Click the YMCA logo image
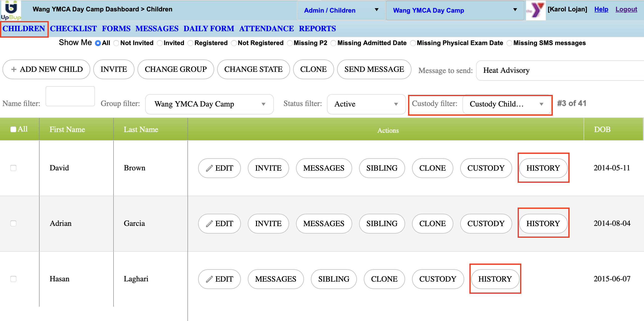This screenshot has width=644, height=321. [535, 10]
